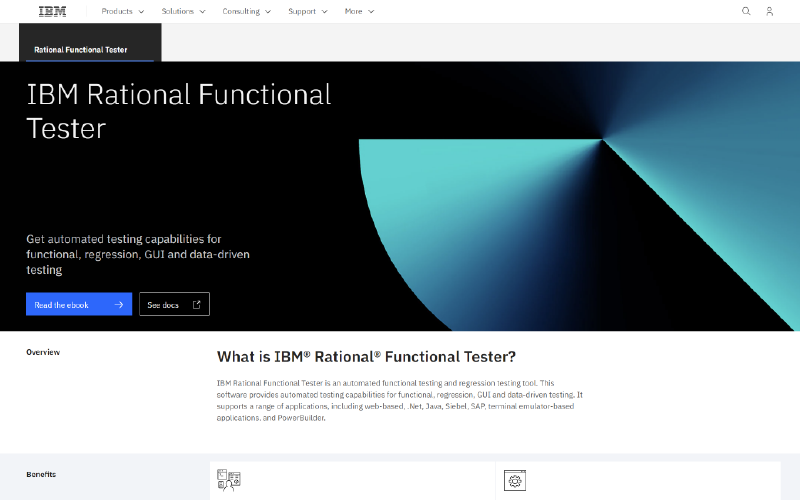Select the Rational Functional Tester tab
800x500 pixels.
[90, 43]
